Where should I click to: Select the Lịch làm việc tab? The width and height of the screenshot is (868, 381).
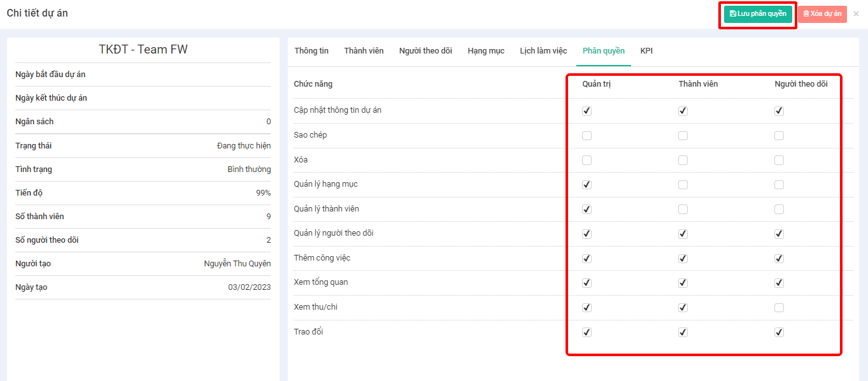click(x=543, y=51)
